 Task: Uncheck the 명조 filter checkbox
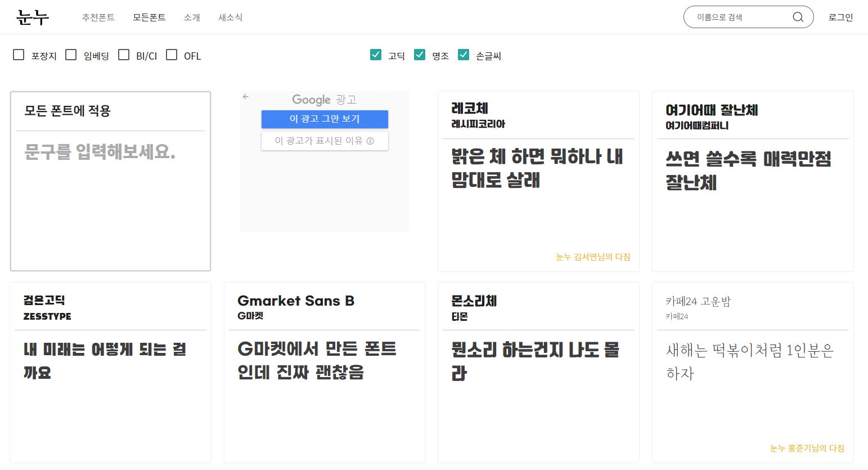point(420,55)
